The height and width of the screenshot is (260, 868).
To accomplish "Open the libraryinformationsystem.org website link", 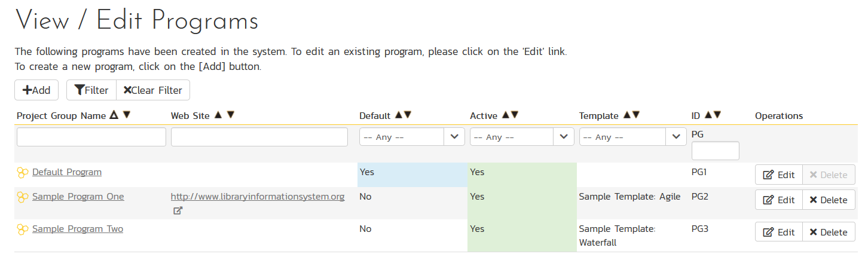I will [258, 197].
